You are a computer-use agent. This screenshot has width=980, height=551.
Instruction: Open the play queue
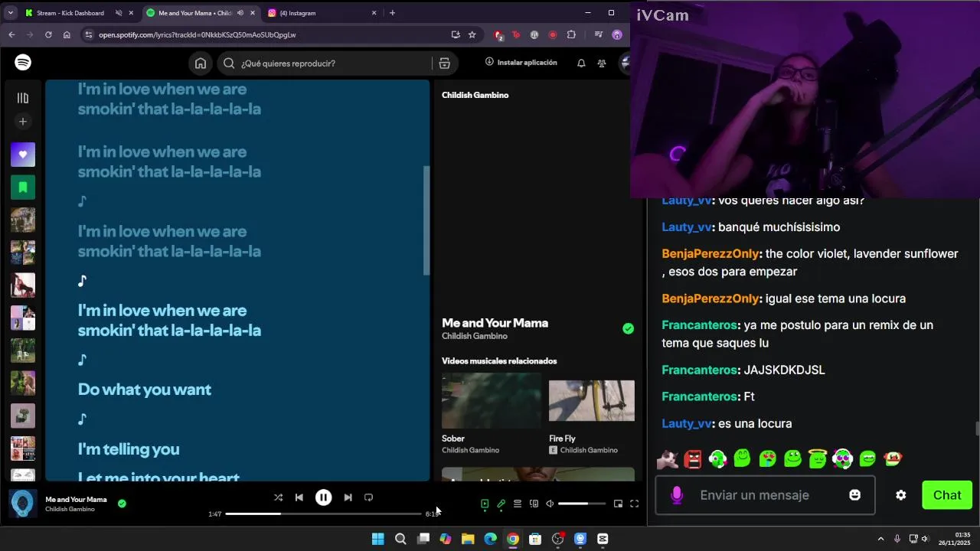click(x=518, y=504)
